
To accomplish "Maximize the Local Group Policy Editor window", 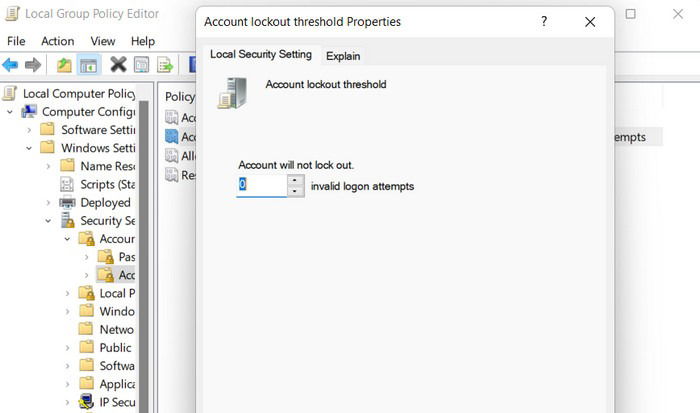I will [x=630, y=14].
